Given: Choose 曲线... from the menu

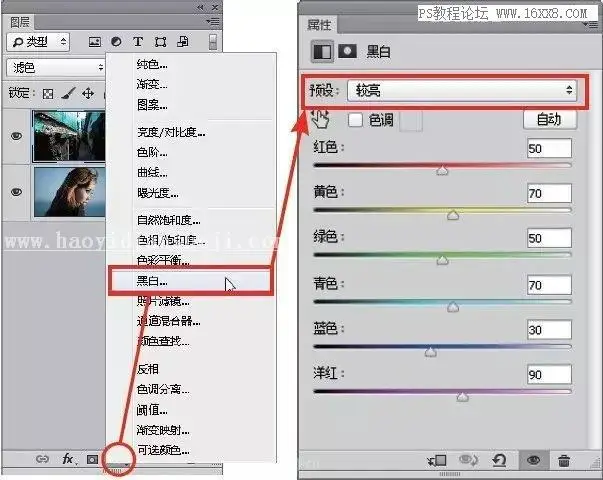Looking at the screenshot, I should click(x=152, y=172).
